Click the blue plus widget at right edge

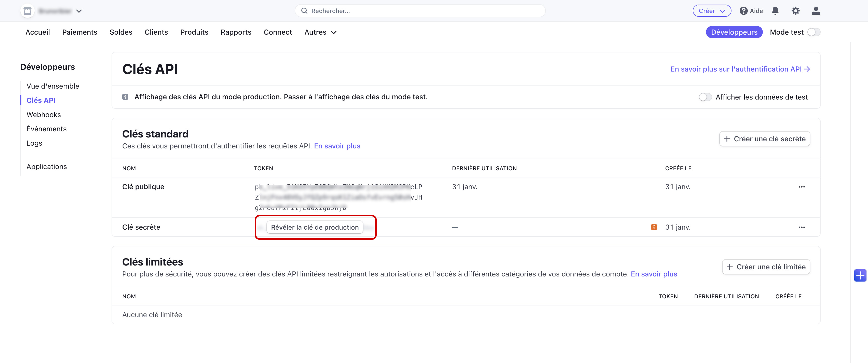860,275
